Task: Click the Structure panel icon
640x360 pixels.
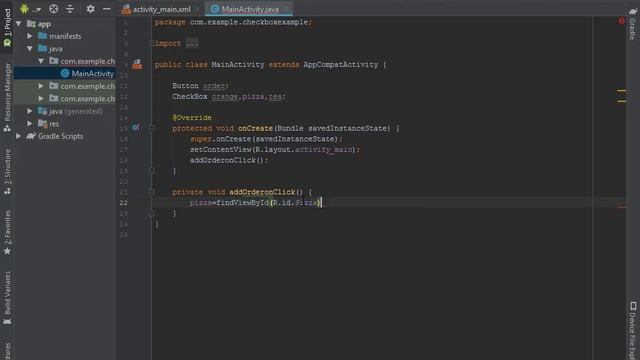Action: 7,191
